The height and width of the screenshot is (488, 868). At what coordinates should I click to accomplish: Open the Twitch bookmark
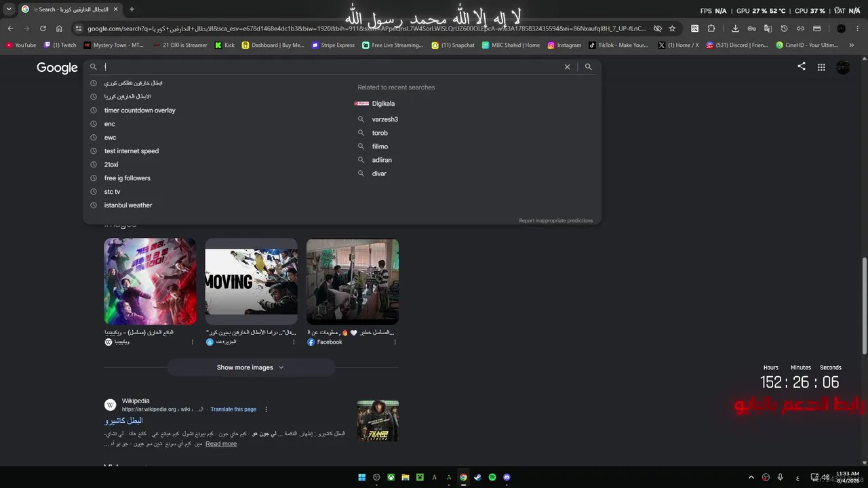point(60,45)
